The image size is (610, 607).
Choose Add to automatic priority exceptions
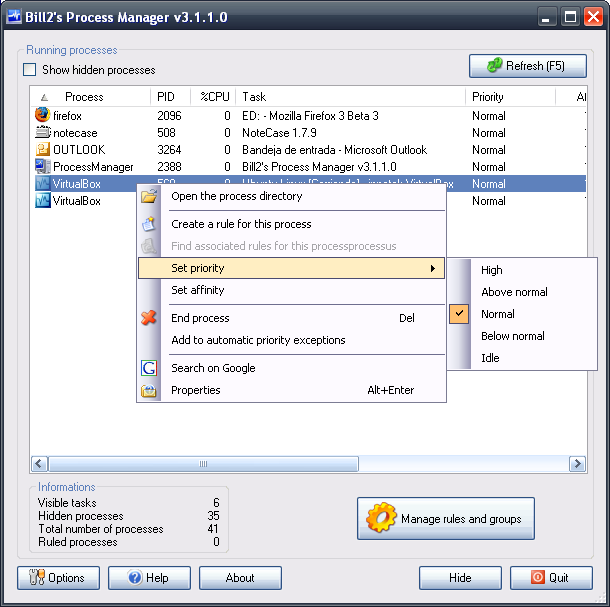click(x=291, y=340)
